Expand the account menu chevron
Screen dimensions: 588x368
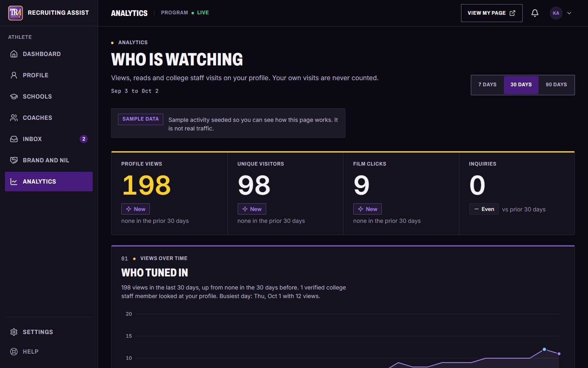point(569,13)
